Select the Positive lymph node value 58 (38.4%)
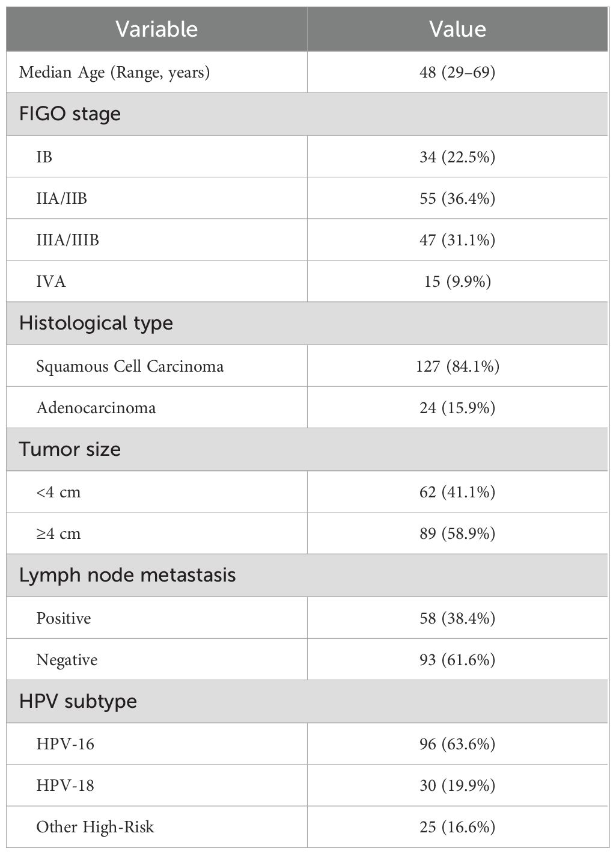The height and width of the screenshot is (854, 616). (x=457, y=618)
